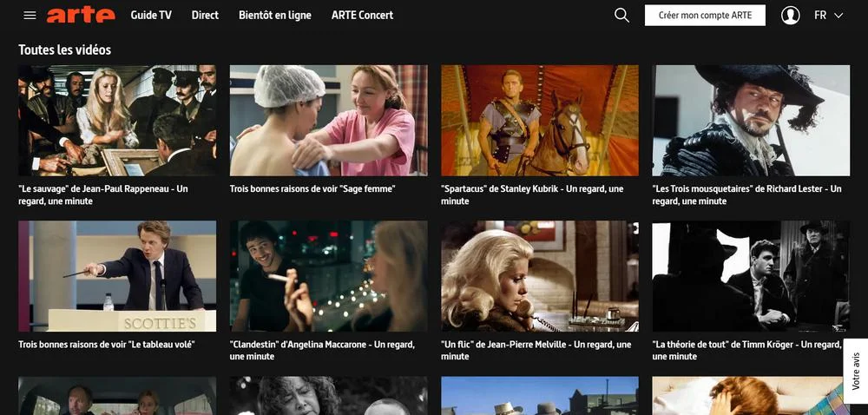868x415 pixels.
Task: Open ARTE Concert menu item
Action: click(362, 16)
